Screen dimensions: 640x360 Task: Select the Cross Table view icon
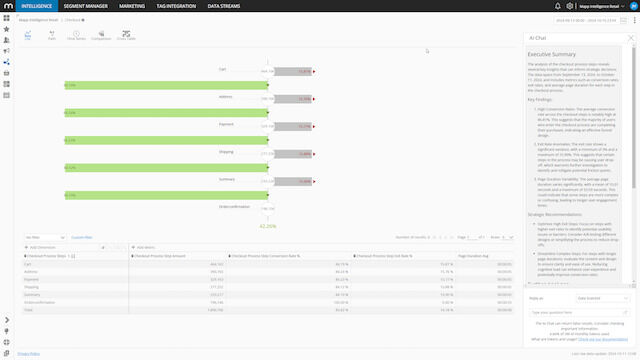coord(126,35)
